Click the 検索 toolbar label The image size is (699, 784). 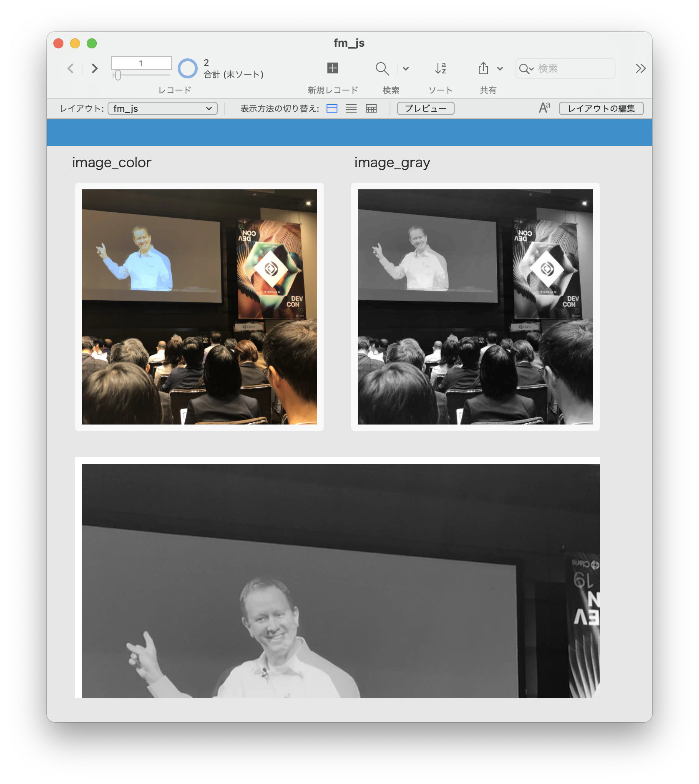[x=391, y=90]
